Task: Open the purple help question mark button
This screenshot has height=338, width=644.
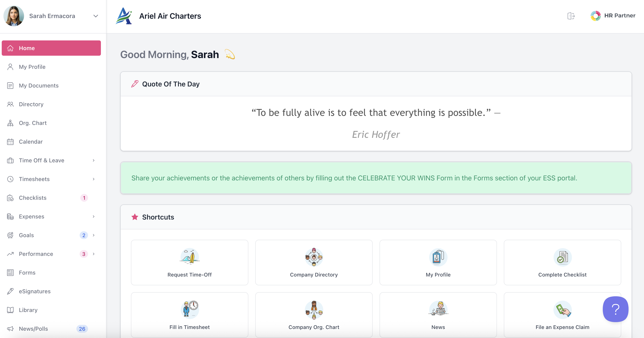Action: point(615,309)
